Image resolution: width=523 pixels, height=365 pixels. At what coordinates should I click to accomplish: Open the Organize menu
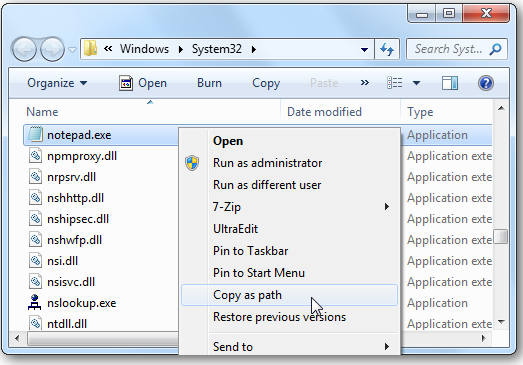57,83
